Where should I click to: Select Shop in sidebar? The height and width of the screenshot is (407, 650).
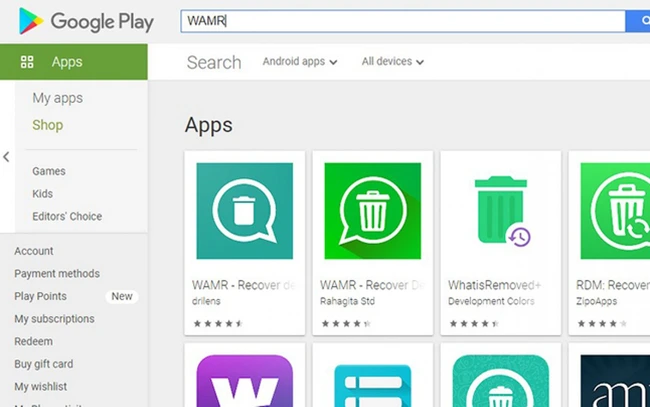[48, 125]
